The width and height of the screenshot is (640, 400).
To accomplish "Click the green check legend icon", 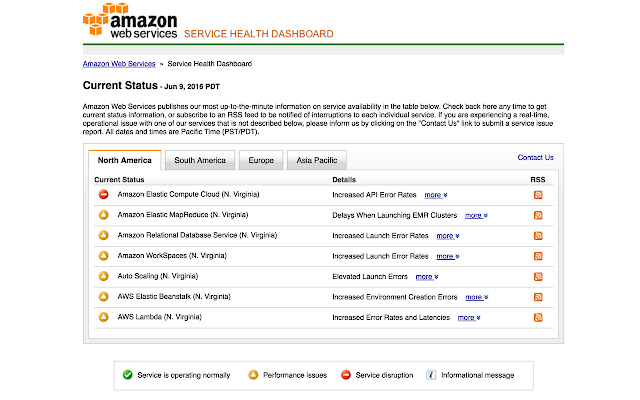I will click(127, 375).
